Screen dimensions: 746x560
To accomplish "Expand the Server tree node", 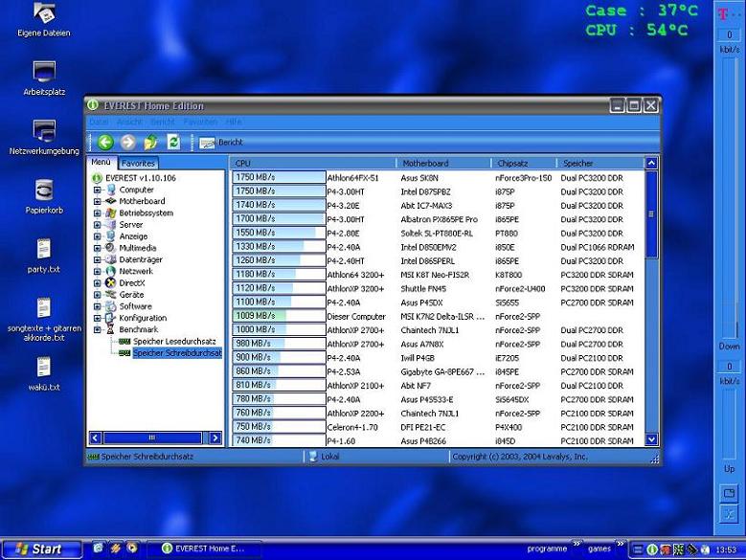I will pyautogui.click(x=98, y=225).
